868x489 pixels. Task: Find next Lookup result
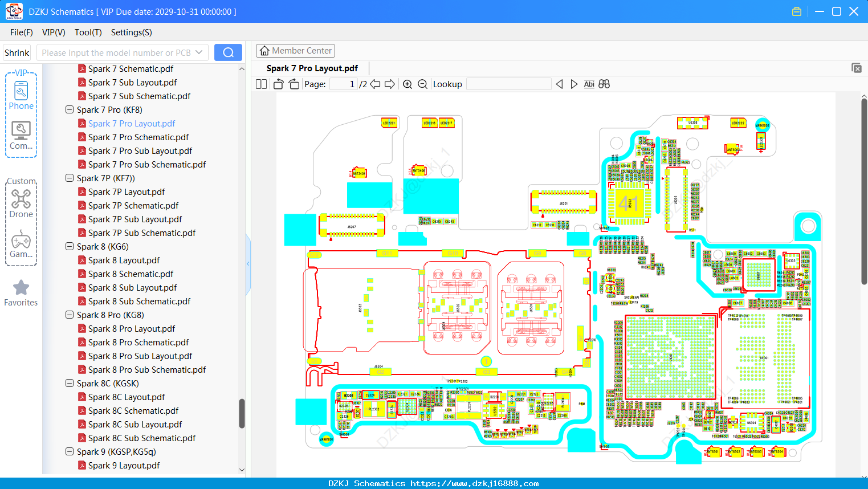[574, 84]
